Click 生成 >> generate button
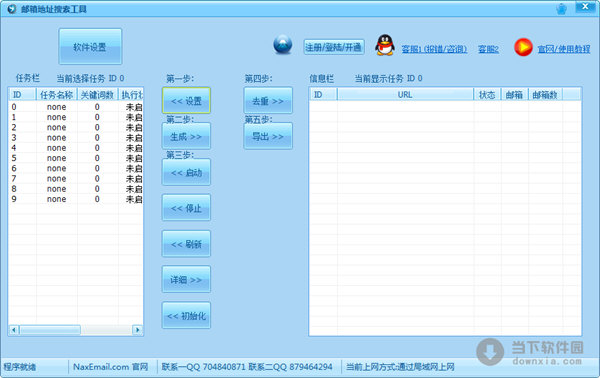The image size is (600, 378). pyautogui.click(x=186, y=137)
